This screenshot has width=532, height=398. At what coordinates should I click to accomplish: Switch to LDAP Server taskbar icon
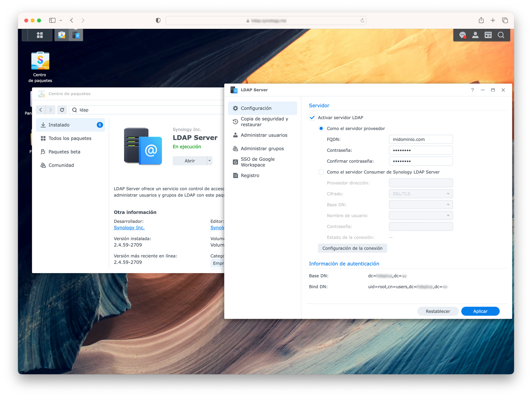click(76, 35)
